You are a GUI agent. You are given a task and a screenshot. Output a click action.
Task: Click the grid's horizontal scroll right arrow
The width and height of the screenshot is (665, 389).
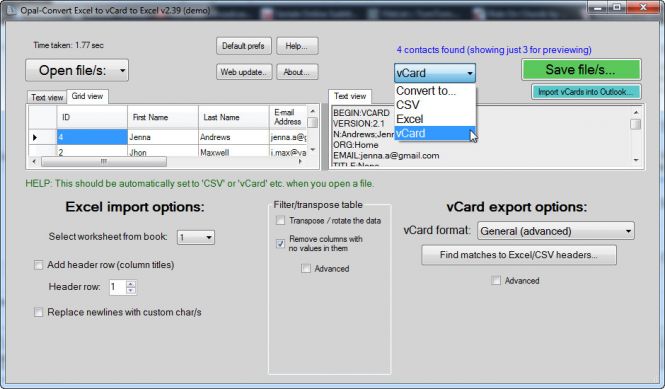click(300, 162)
